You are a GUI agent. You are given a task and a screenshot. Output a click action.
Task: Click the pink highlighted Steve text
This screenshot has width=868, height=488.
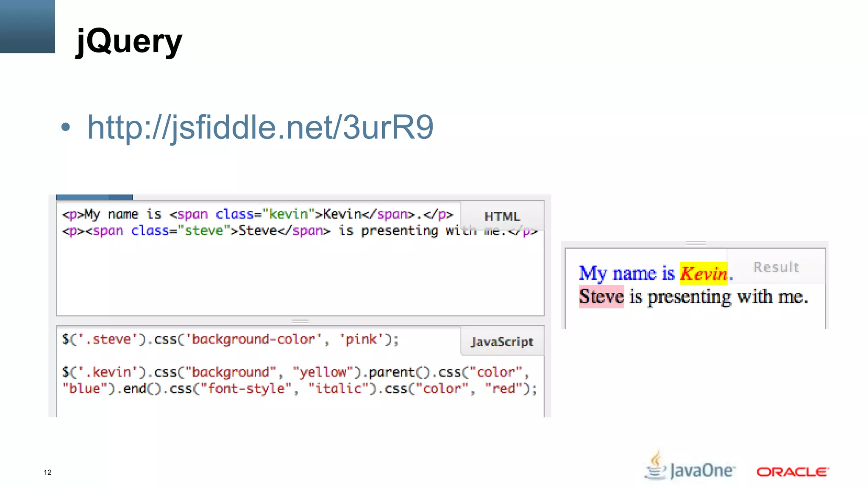[601, 297]
